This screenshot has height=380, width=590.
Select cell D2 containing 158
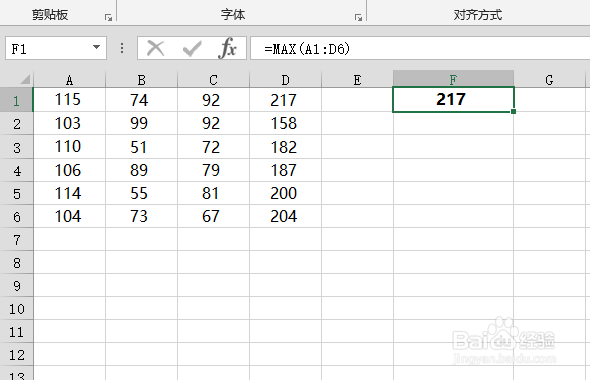pyautogui.click(x=285, y=123)
